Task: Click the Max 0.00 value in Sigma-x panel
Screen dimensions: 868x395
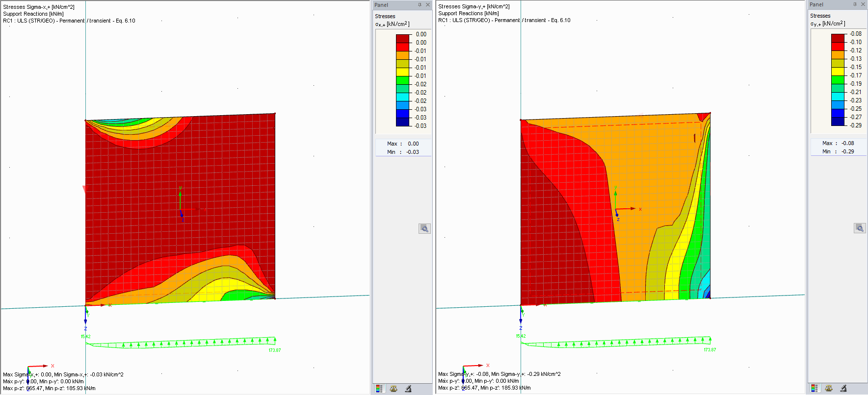Action: coord(413,144)
